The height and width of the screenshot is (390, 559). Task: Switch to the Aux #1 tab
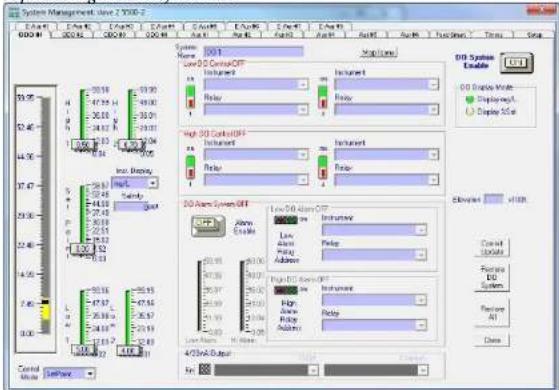[x=199, y=35]
